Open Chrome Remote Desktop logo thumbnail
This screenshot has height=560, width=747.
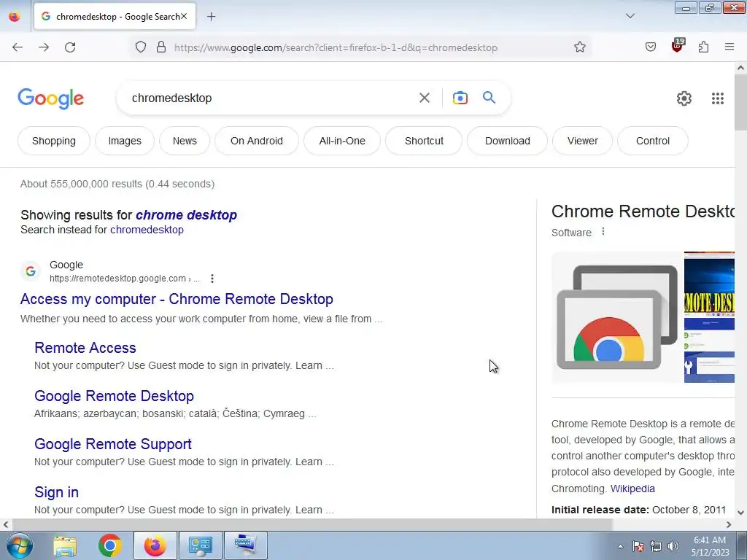[x=617, y=317]
